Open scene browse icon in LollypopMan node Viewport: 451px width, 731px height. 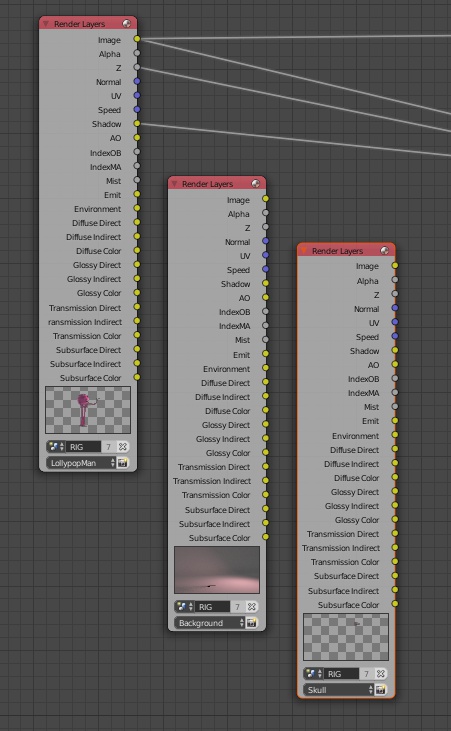point(56,447)
